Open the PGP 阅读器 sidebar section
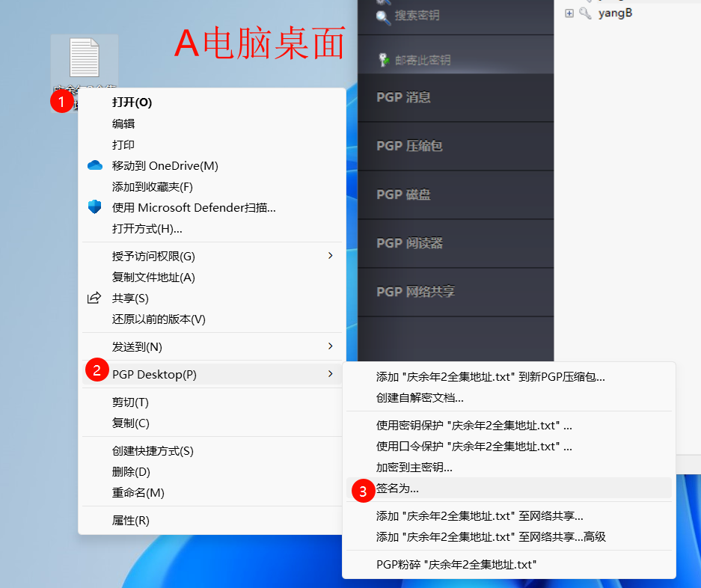 (456, 243)
